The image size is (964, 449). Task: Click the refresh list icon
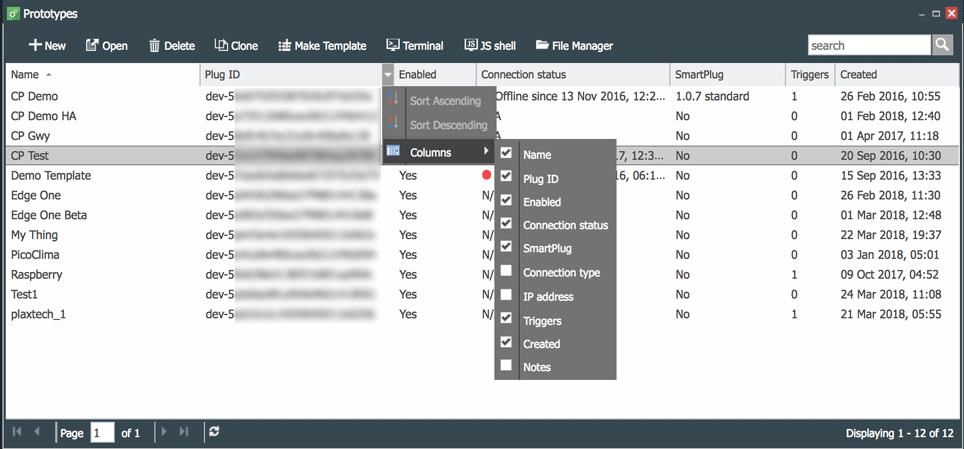point(214,432)
